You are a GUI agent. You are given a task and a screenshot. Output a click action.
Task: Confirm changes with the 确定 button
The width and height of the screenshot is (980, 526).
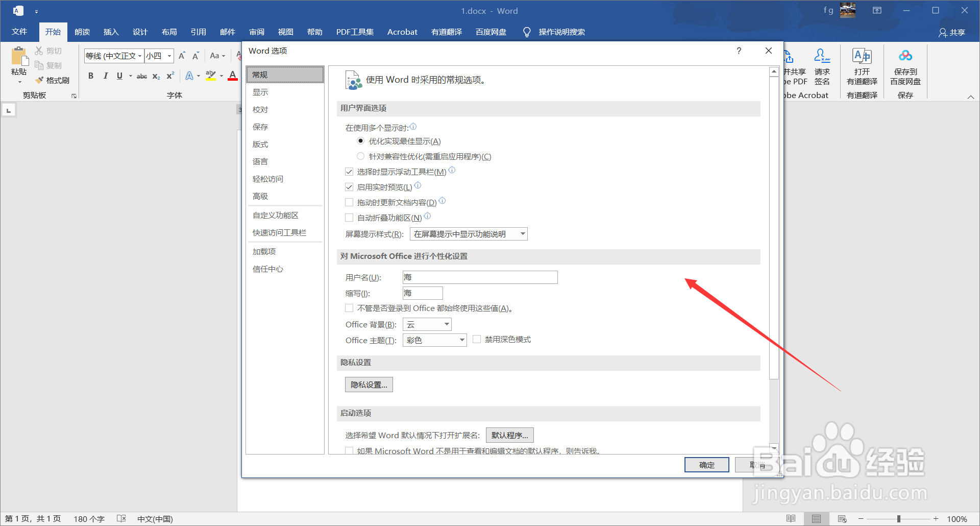(x=706, y=465)
